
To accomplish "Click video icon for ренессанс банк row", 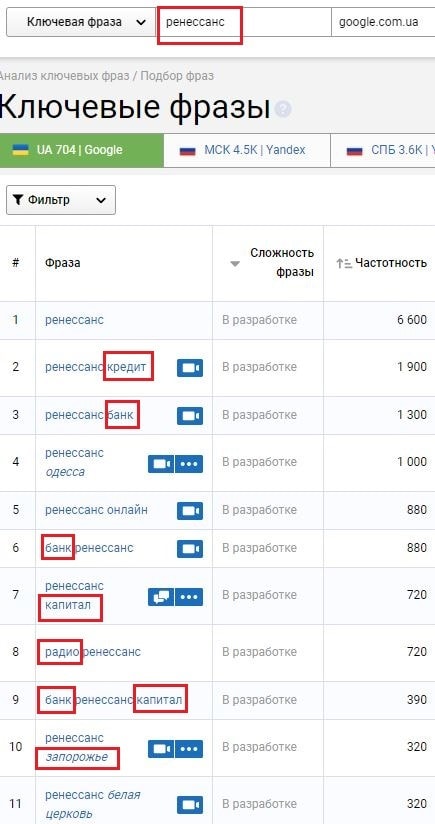I will click(190, 416).
